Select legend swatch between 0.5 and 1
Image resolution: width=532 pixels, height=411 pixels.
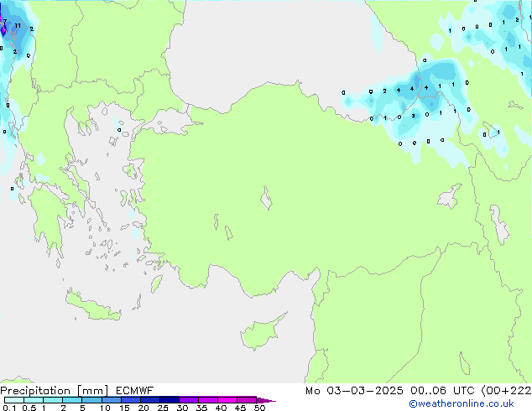tap(34, 400)
